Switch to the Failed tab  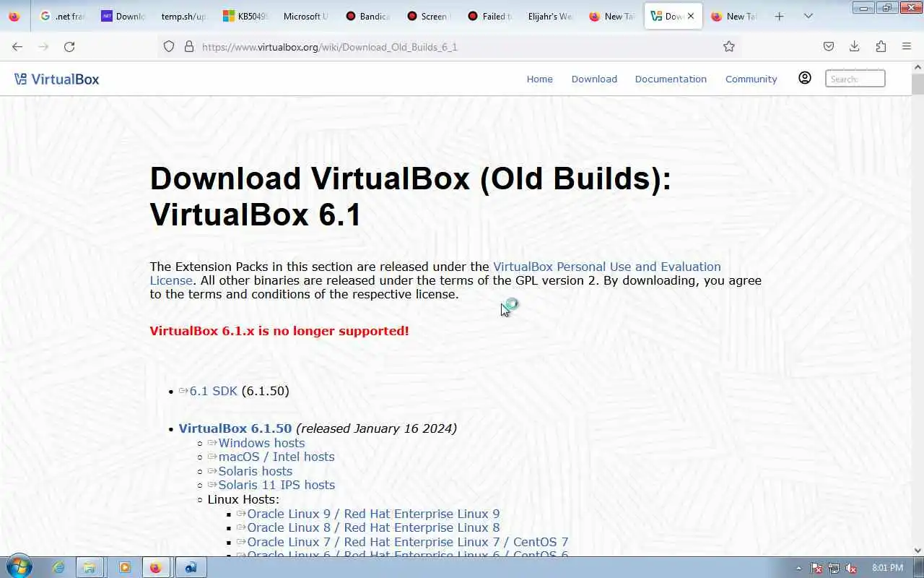(489, 16)
